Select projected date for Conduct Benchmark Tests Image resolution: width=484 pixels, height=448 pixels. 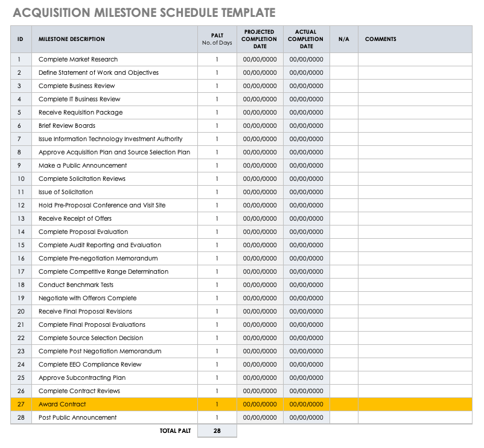tap(260, 285)
